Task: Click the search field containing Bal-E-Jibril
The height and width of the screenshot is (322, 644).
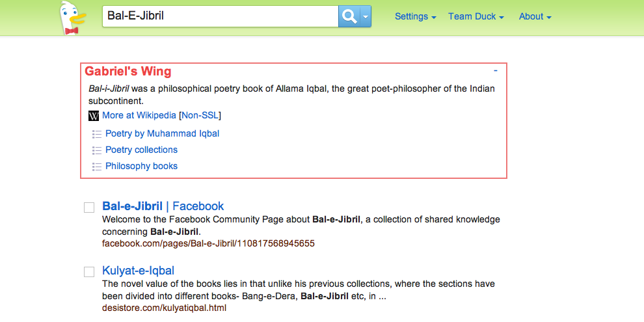Action: point(220,16)
